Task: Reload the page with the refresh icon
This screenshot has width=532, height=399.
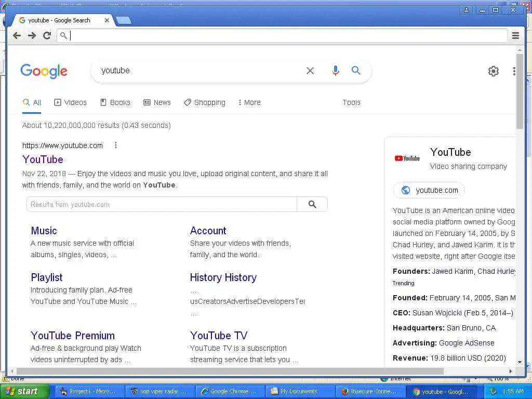Action: [x=47, y=35]
